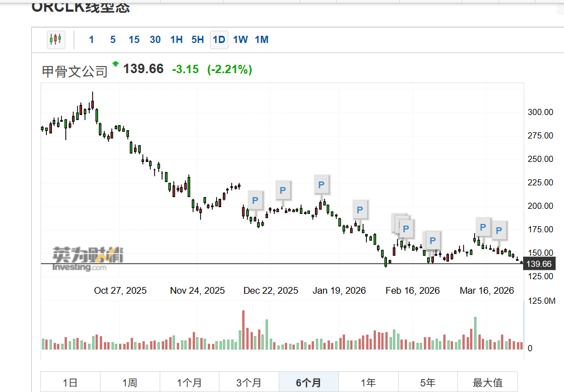Switch to the 30 minute interval
Image resolution: width=564 pixels, height=392 pixels.
pyautogui.click(x=155, y=40)
